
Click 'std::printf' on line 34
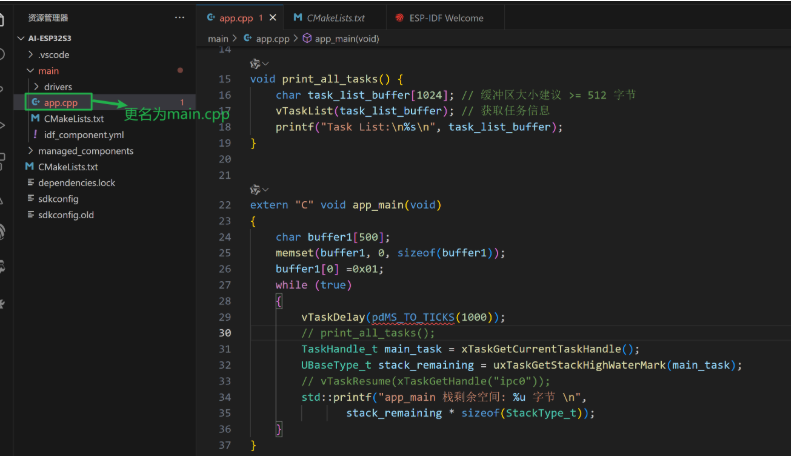click(x=336, y=397)
